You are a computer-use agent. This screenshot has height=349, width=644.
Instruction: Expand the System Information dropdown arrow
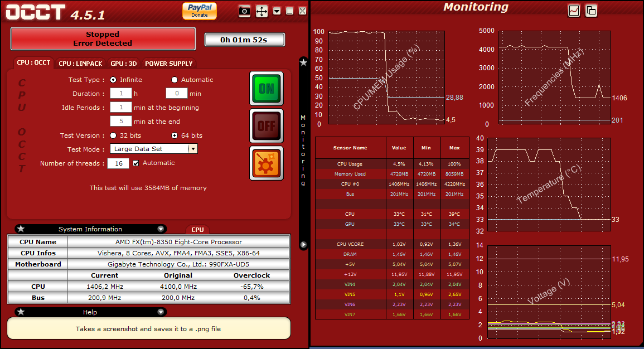(x=161, y=229)
